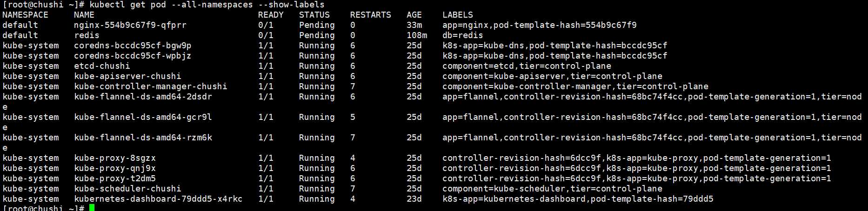The image size is (868, 211).
Task: Click the NAMESPACE column header
Action: (x=25, y=15)
